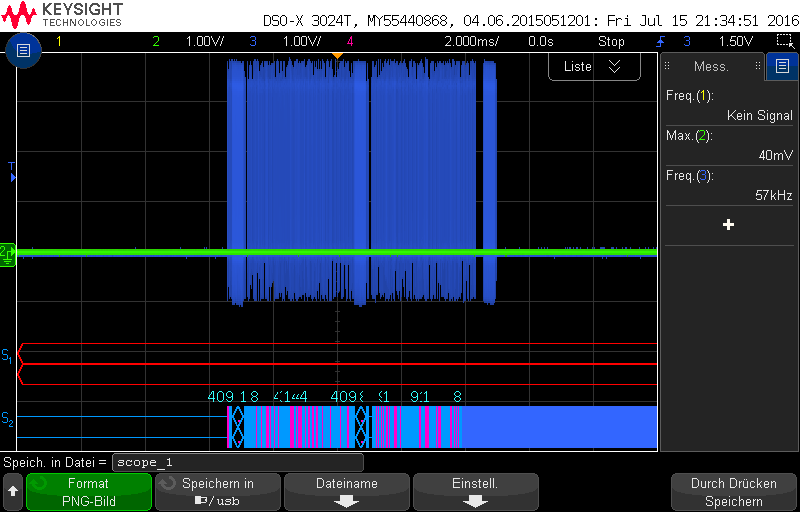Click the drag handle left of Mess.
Screen dimensions: 800x512
click(667, 66)
